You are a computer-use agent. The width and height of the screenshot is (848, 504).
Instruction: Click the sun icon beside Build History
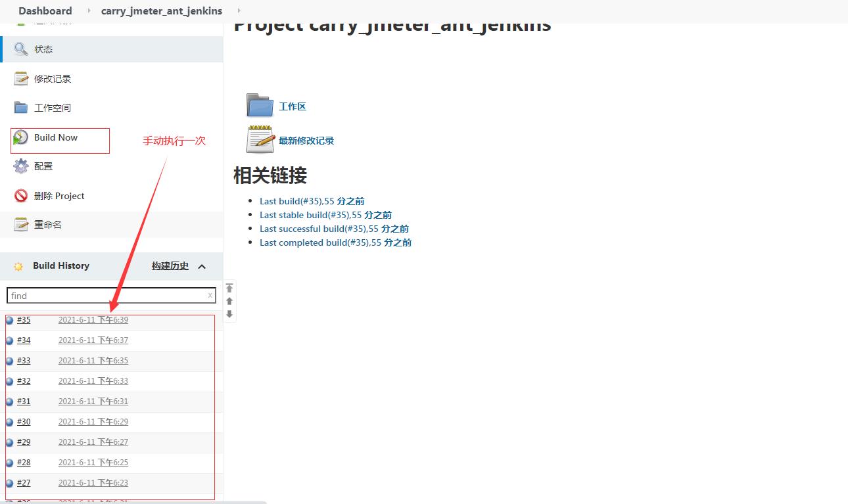pyautogui.click(x=18, y=266)
